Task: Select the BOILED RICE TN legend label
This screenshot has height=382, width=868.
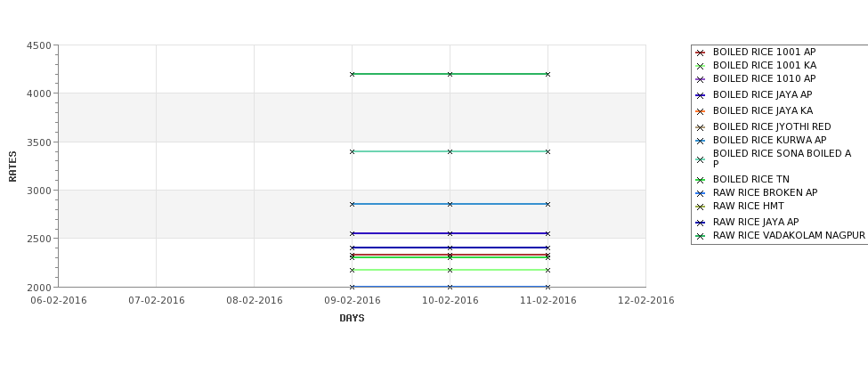Action: click(751, 179)
